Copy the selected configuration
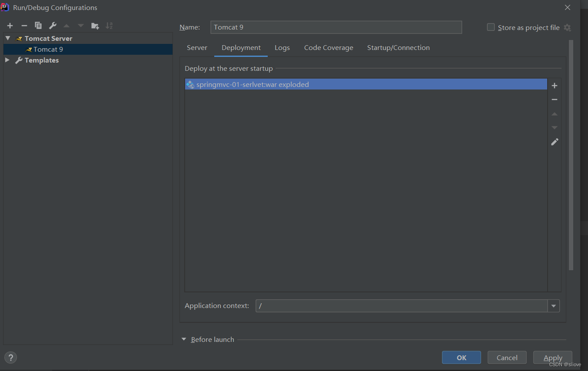 [x=38, y=26]
